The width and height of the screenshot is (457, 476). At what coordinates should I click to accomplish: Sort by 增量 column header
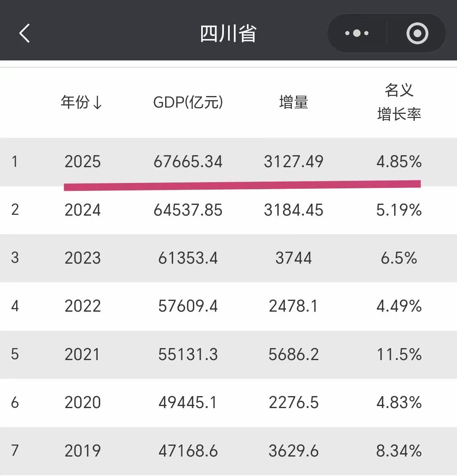click(x=293, y=103)
